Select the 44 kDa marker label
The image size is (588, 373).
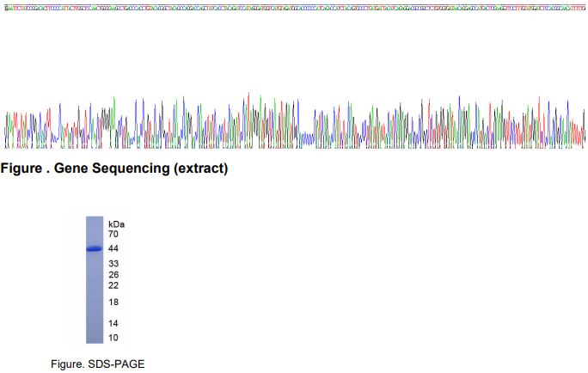pyautogui.click(x=113, y=248)
